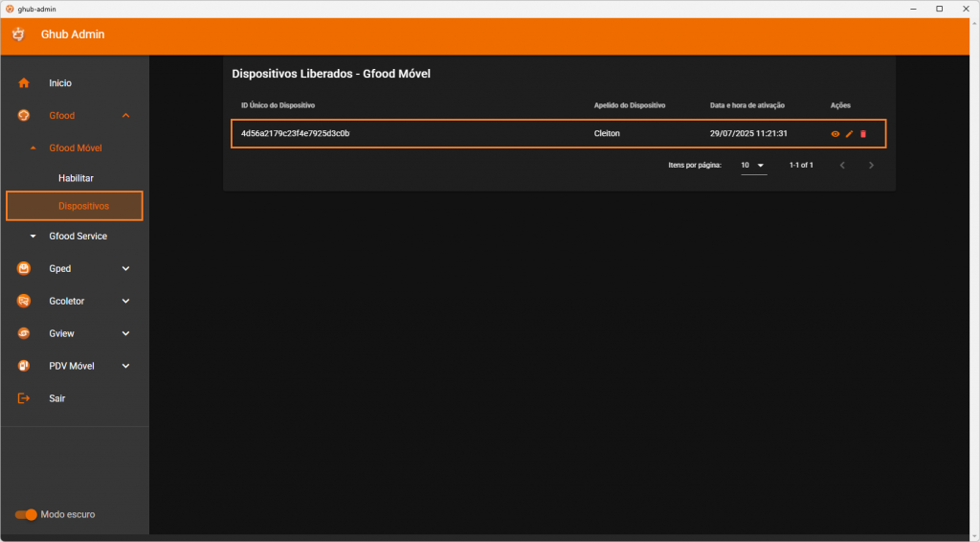Click the ID Único do Dispositivo column header
This screenshot has width=980, height=542.
pos(278,105)
